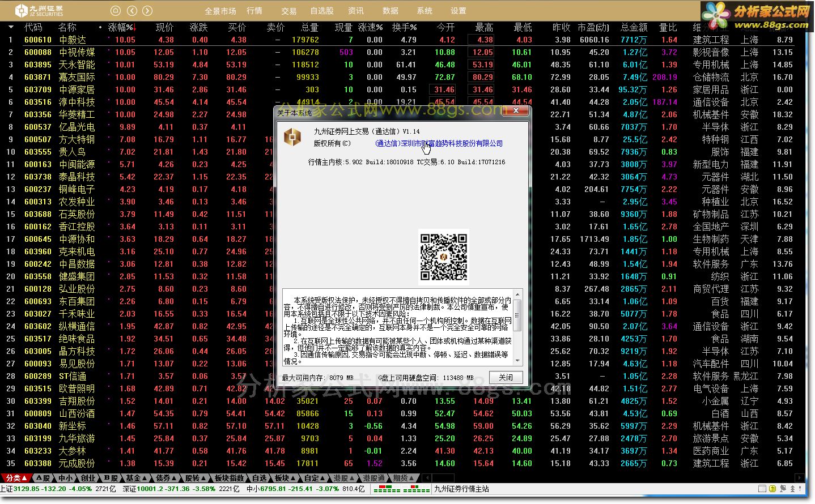Open the 深圳市财富趋势科技 company link
This screenshot has height=504, width=815.
click(439, 144)
